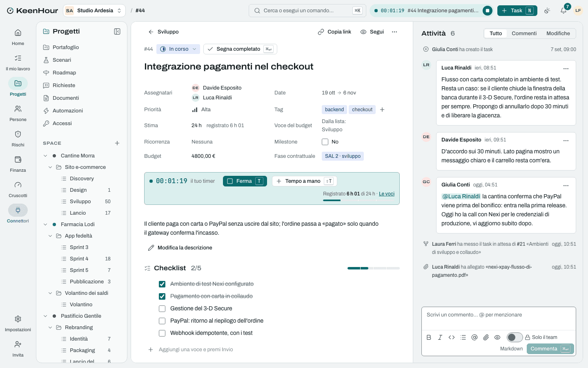Screen dimensions: 588x368
Task: Apply italic formatting in comment editor
Action: (x=440, y=337)
